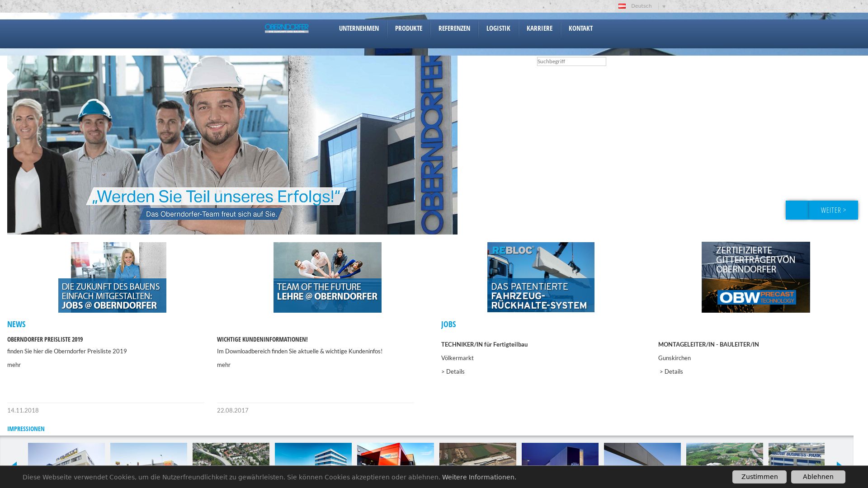Screen dimensions: 868x488
Task: Open the Kontakt menu
Action: point(580,28)
